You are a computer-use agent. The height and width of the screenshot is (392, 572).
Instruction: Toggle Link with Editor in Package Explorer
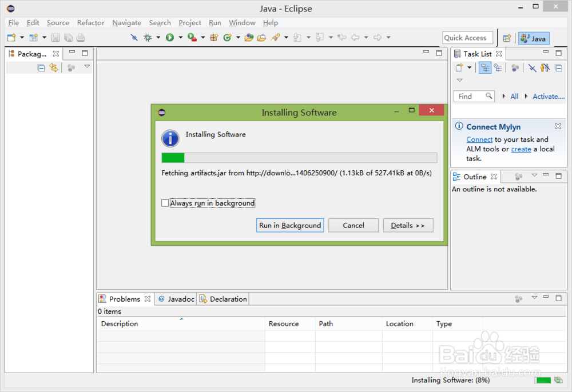coord(54,68)
